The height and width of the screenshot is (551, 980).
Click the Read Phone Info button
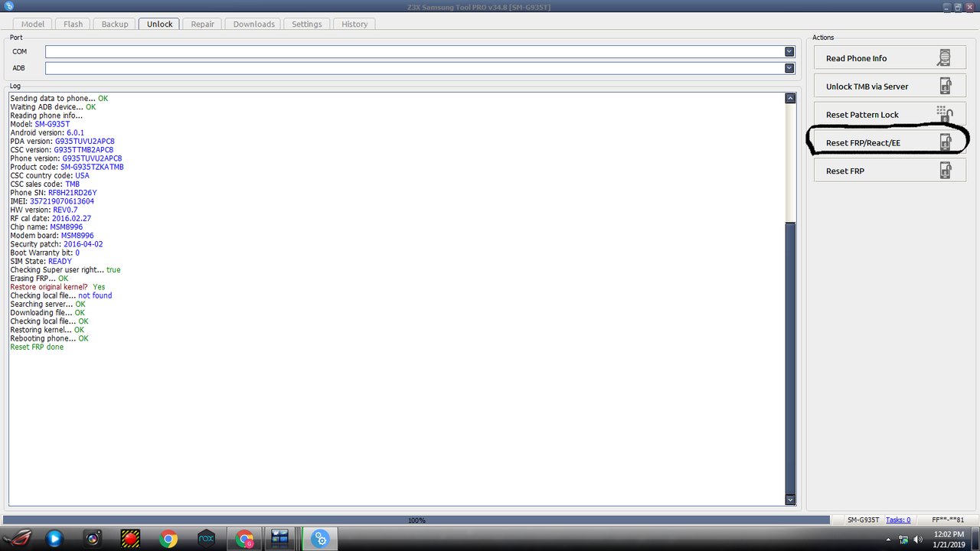tap(890, 58)
